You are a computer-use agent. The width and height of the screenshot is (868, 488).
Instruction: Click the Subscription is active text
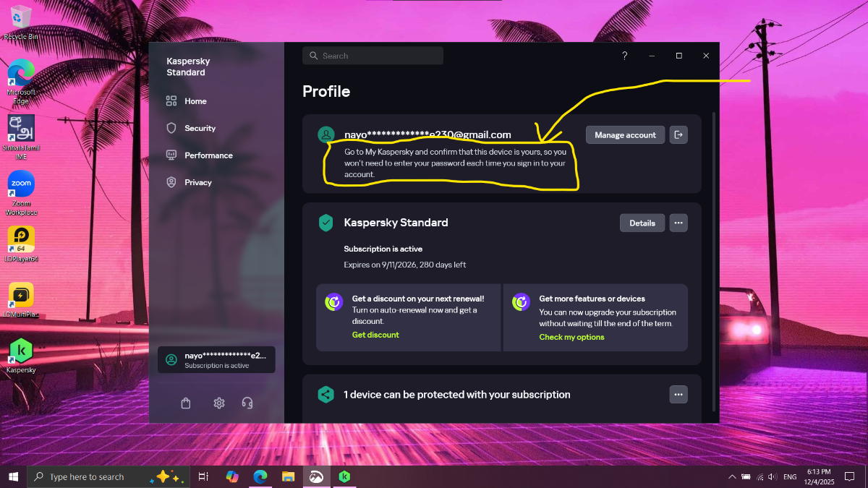click(383, 249)
